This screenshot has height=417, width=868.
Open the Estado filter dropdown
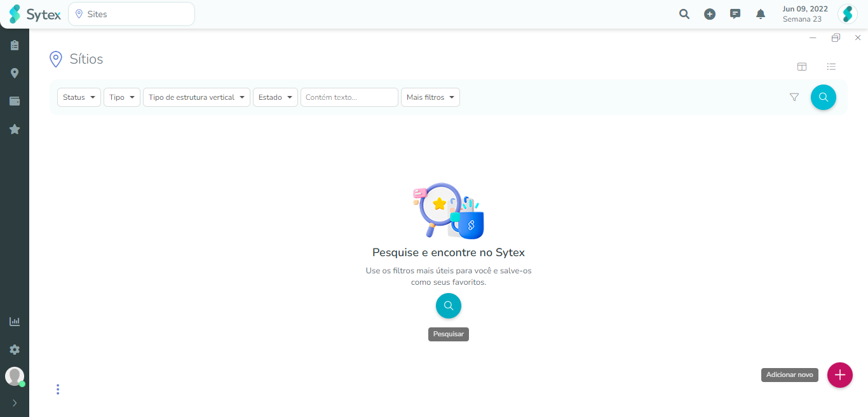point(275,97)
